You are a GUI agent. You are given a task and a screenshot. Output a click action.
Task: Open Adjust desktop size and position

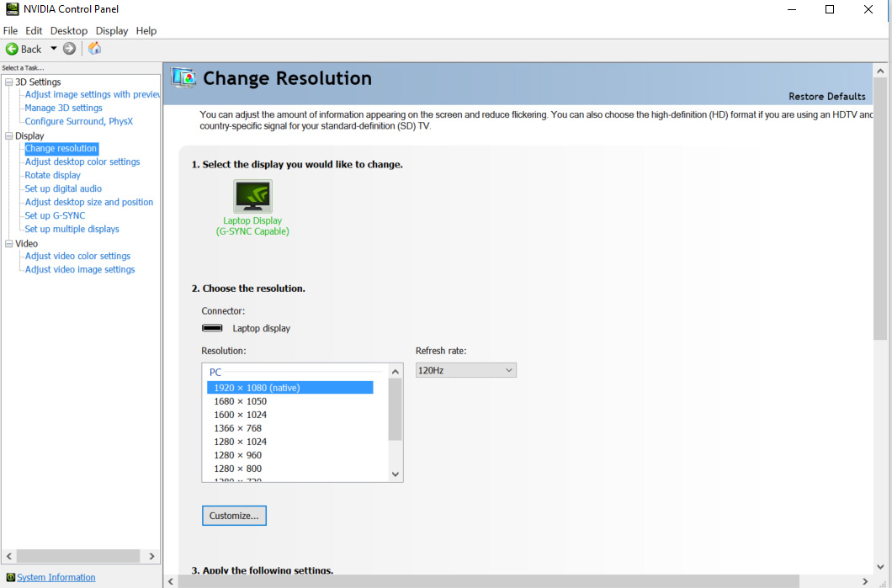[x=89, y=202]
